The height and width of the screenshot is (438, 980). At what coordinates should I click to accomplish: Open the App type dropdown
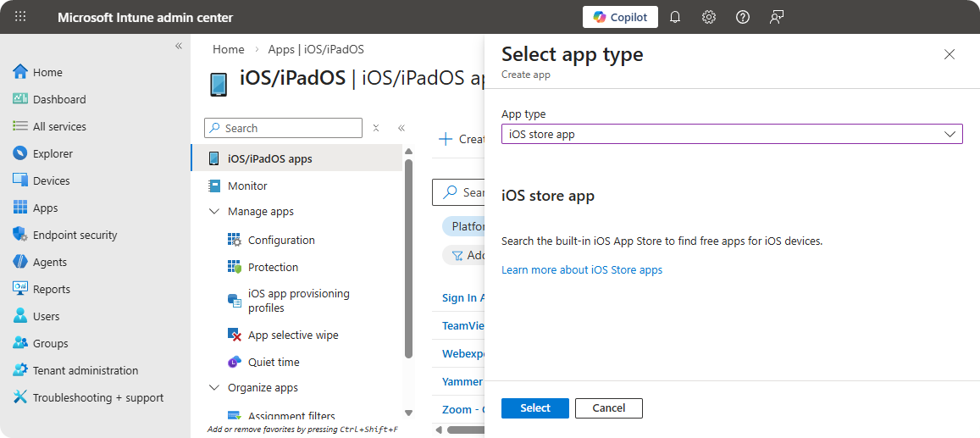(732, 134)
